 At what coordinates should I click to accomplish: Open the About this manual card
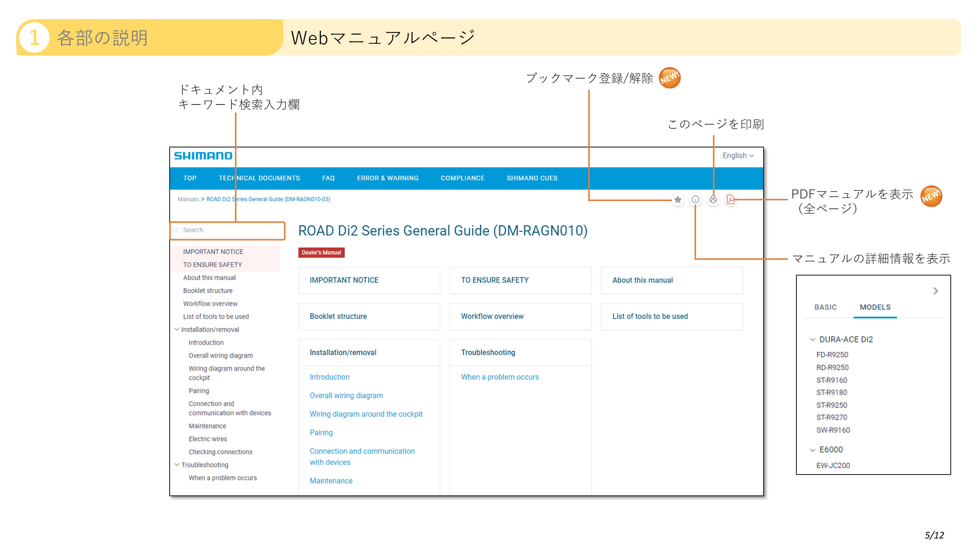(672, 280)
